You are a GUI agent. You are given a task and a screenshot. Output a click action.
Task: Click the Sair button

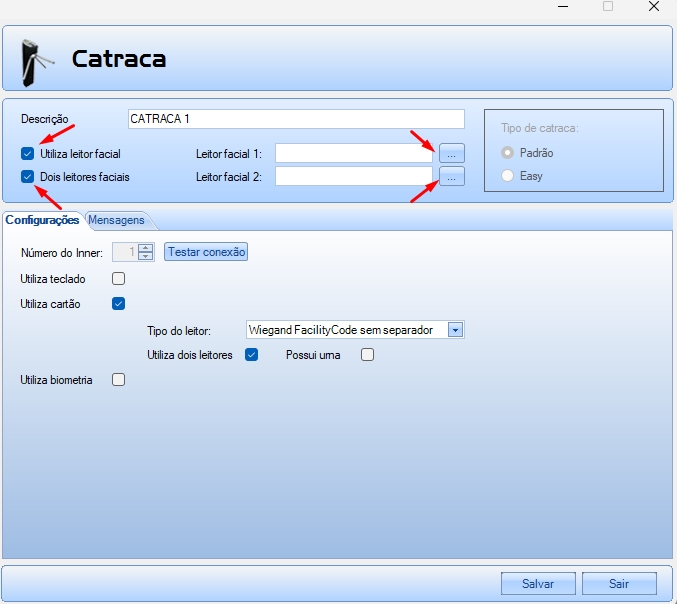(x=619, y=583)
